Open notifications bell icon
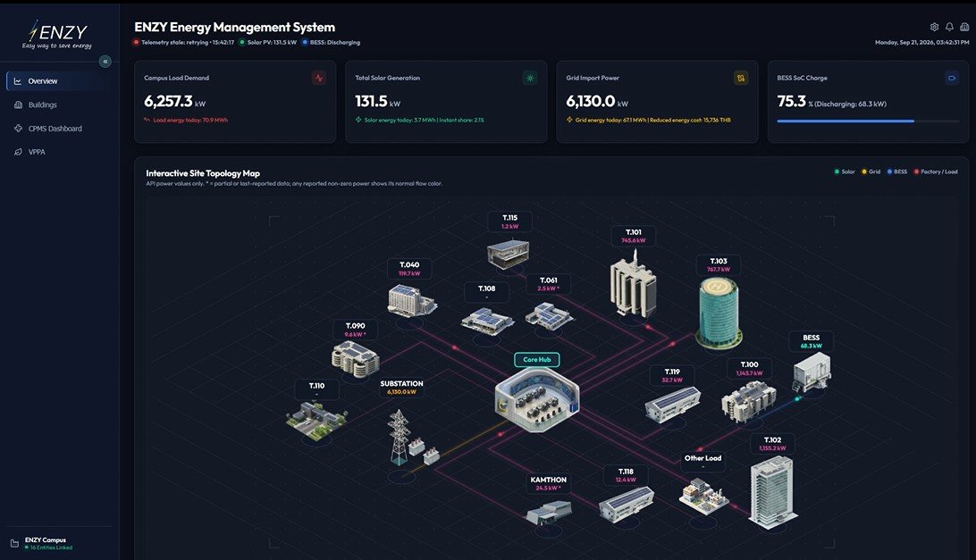 pos(949,27)
